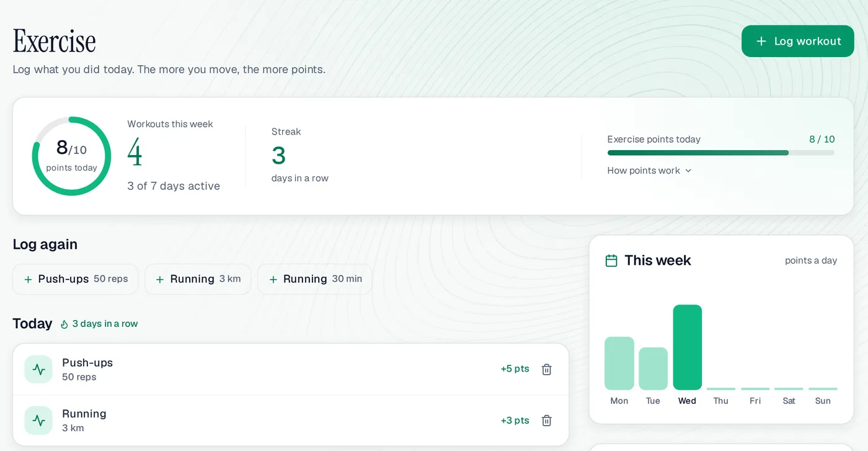Click the +5 pts value for Push-ups
The width and height of the screenshot is (868, 451).
click(x=515, y=369)
